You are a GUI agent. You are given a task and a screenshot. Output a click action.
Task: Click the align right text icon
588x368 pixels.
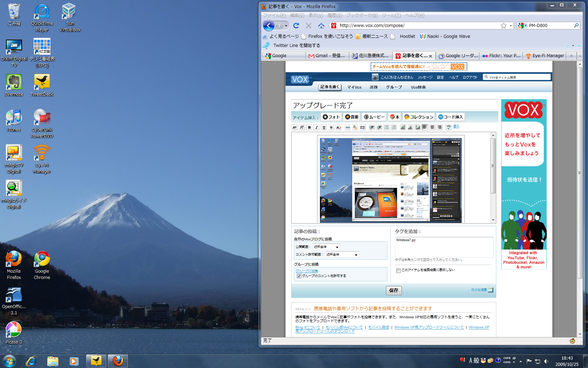tap(440, 127)
